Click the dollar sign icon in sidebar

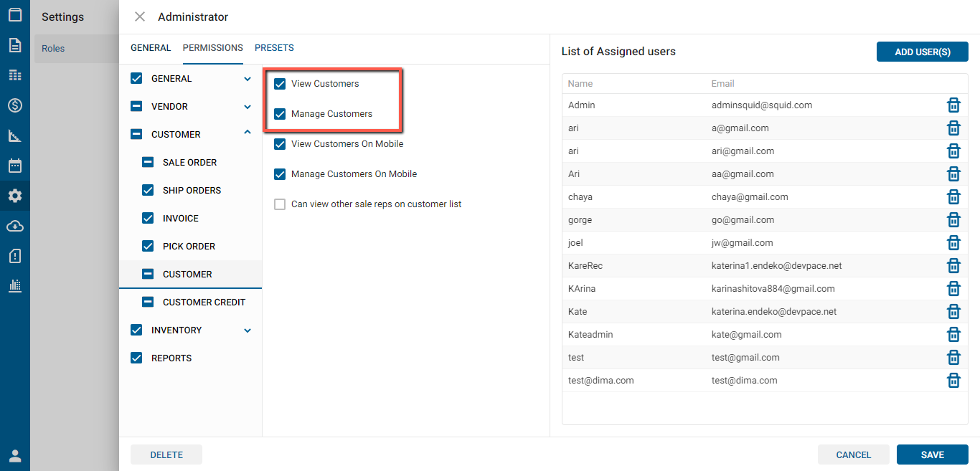15,105
